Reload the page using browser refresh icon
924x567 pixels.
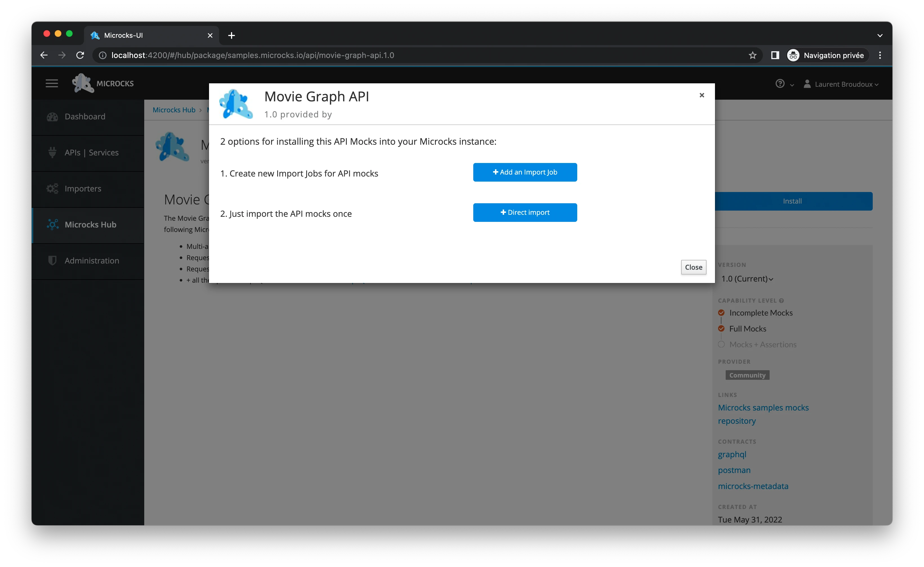(80, 55)
